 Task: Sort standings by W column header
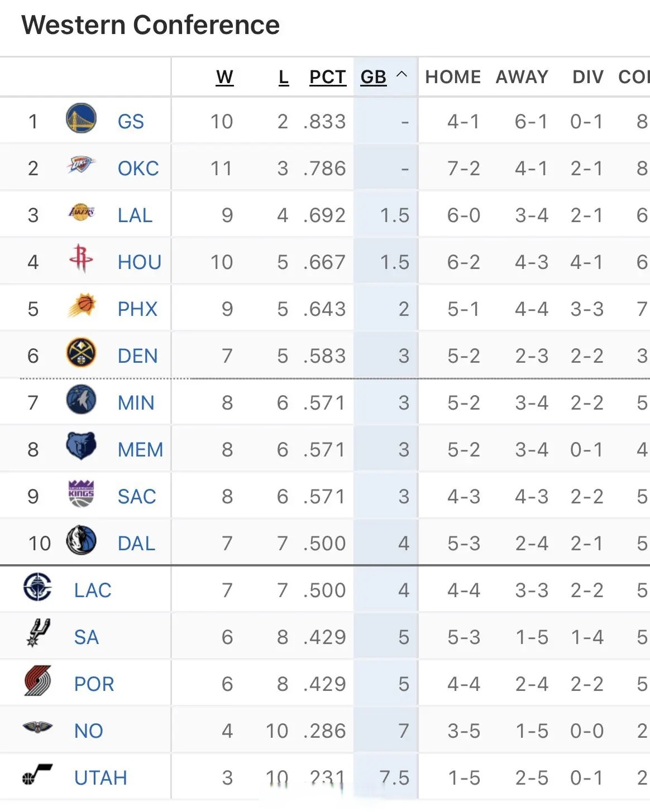click(224, 77)
